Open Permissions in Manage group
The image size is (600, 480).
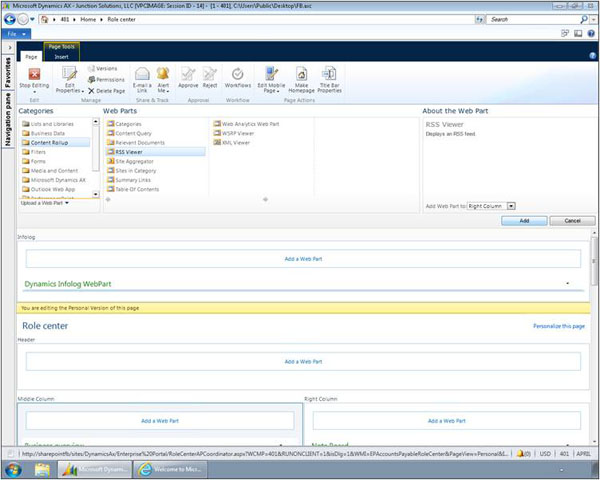[106, 80]
